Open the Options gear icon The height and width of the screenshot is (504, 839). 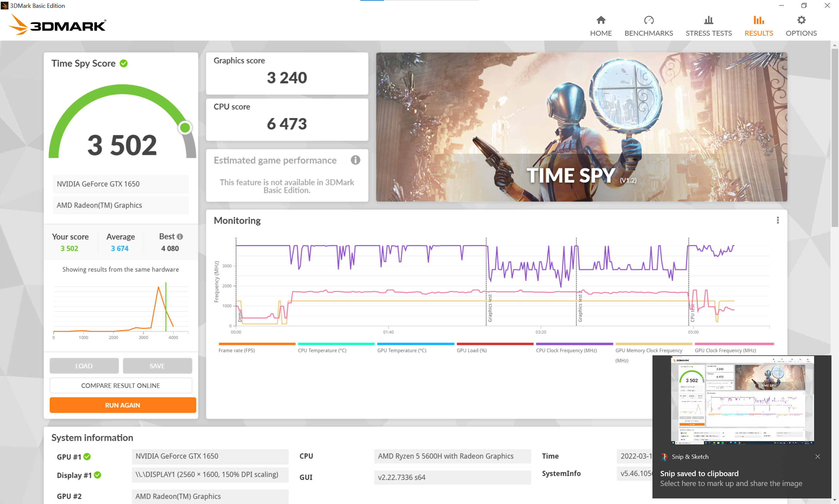pyautogui.click(x=801, y=20)
